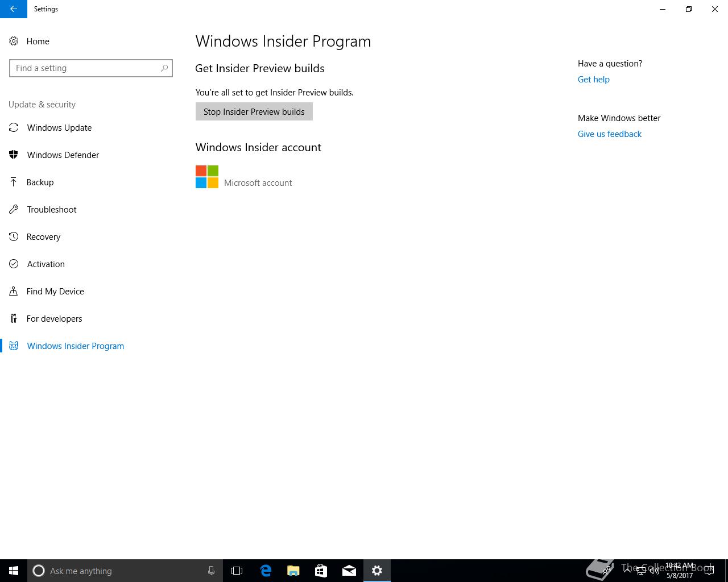
Task: Restore down the Settings window
Action: tap(689, 9)
